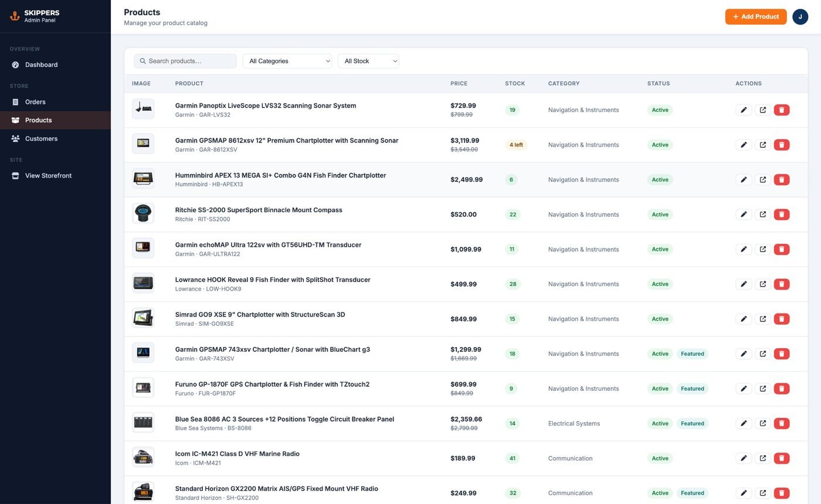Click the Lowrance HOOK Reveal 9 product name
Image resolution: width=821 pixels, height=504 pixels.
(273, 280)
